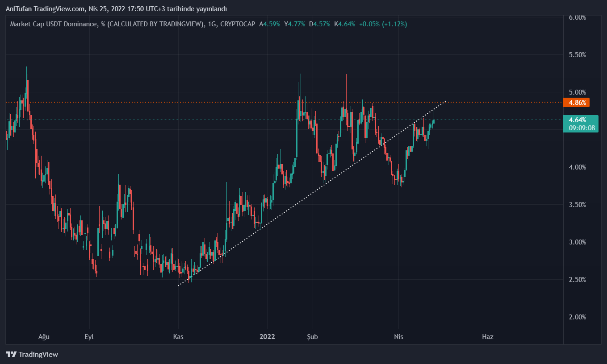The height and width of the screenshot is (364, 607).
Task: Click the 6.00% level on price scale
Action: tap(577, 17)
